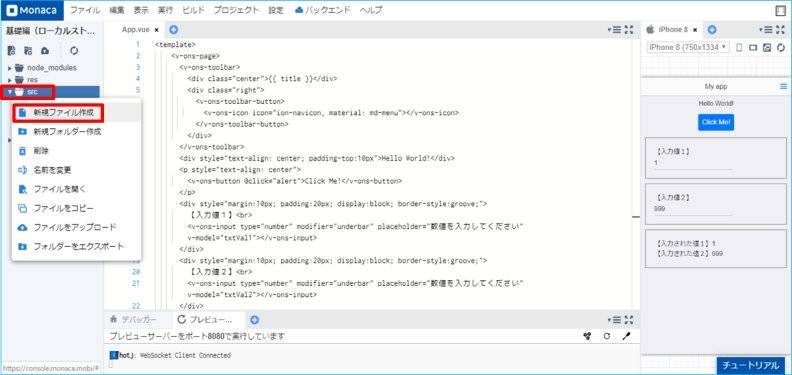Image resolution: width=792 pixels, height=375 pixels.
Task: Expand the res folder
Action: click(x=10, y=80)
